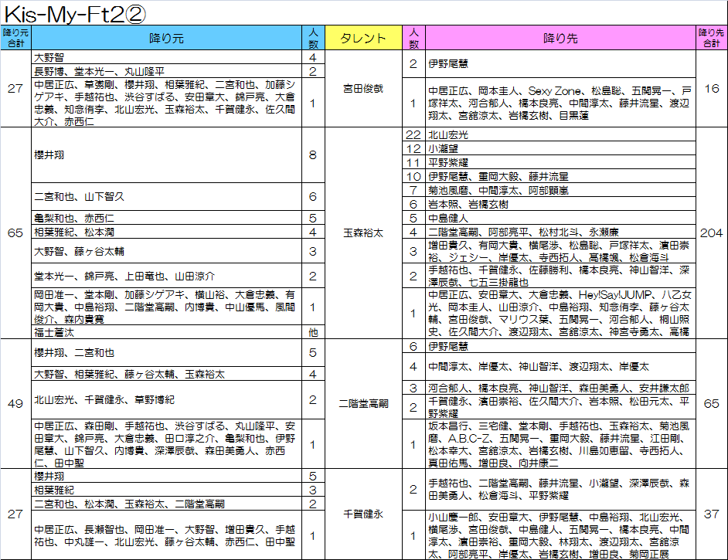Image resolution: width=728 pixels, height=560 pixels.
Task: Select the blue '降り元' column header
Action: [166, 38]
